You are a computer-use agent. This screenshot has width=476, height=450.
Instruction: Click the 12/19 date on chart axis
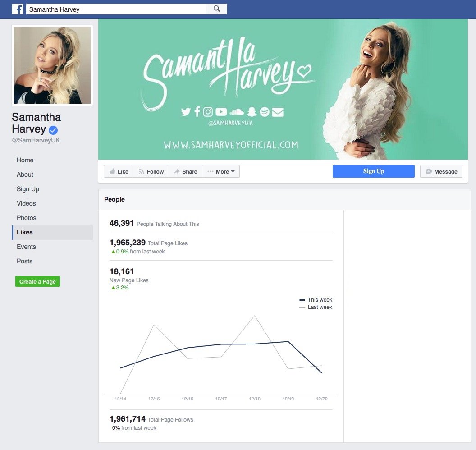click(288, 399)
